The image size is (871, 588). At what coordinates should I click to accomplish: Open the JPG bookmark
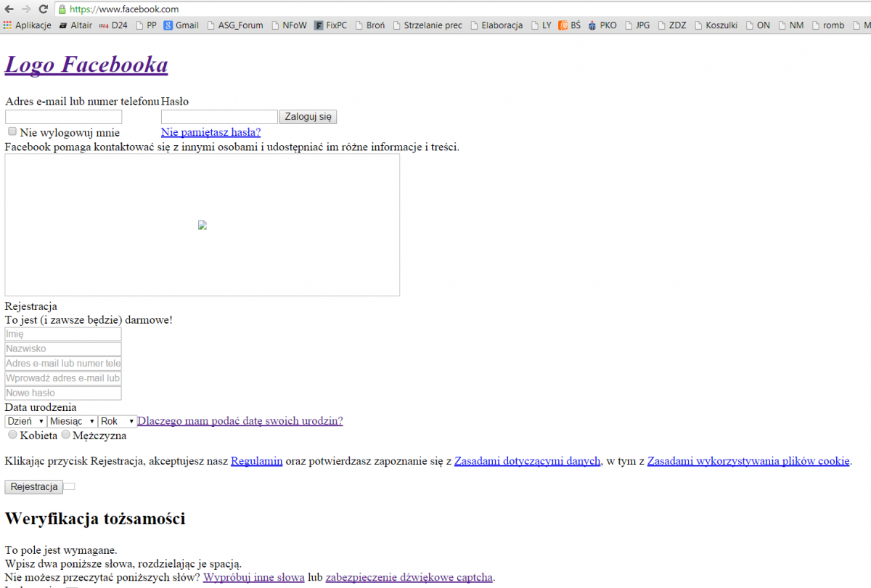tap(637, 25)
